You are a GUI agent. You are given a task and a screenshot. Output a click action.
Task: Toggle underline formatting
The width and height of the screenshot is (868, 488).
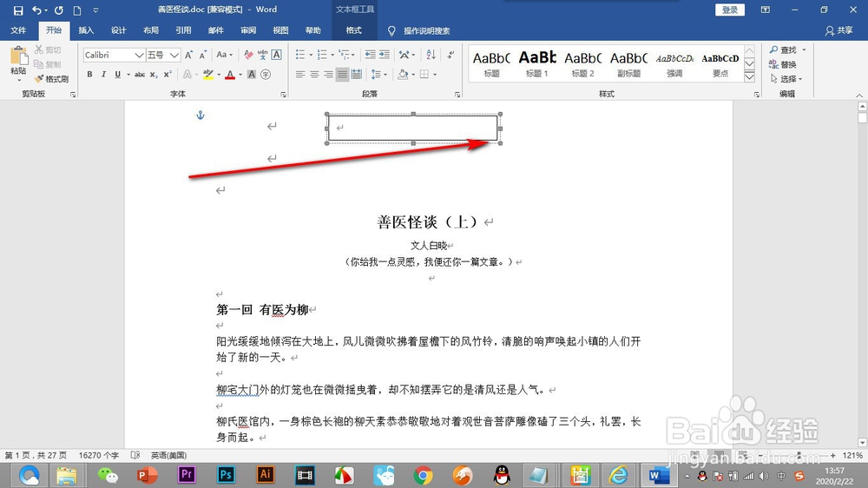pos(117,74)
